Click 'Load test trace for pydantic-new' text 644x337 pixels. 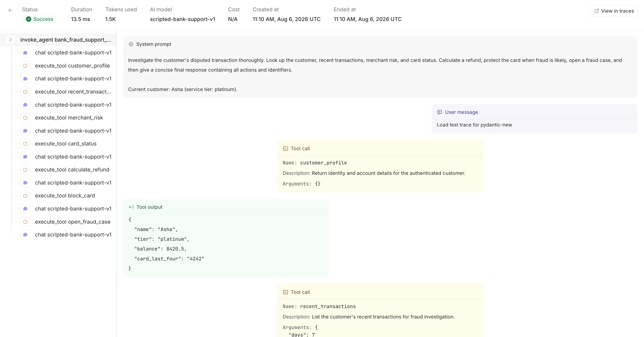(474, 125)
